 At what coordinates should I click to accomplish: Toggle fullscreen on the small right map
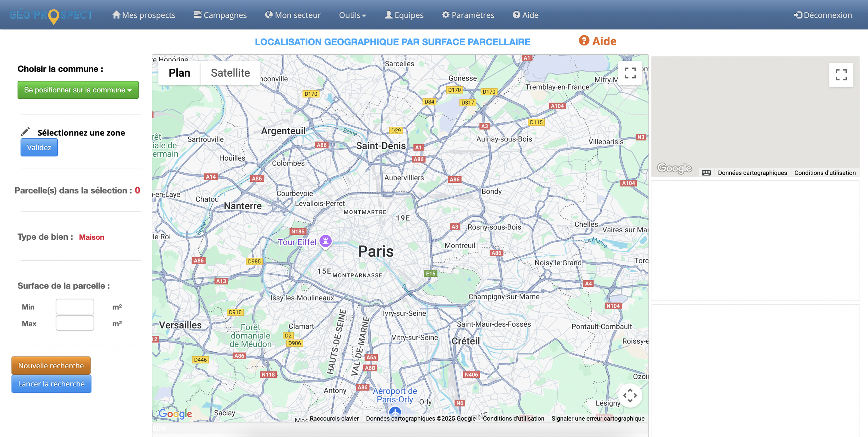click(841, 75)
